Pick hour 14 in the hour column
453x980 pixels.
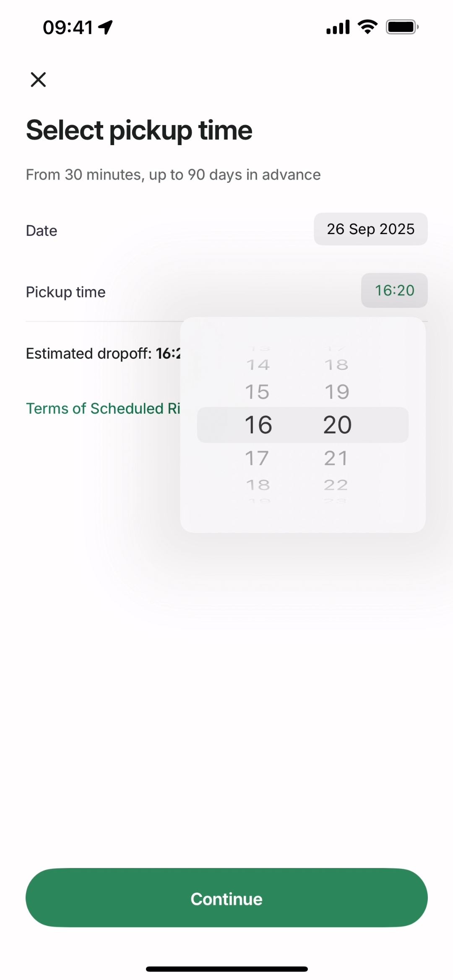[258, 365]
